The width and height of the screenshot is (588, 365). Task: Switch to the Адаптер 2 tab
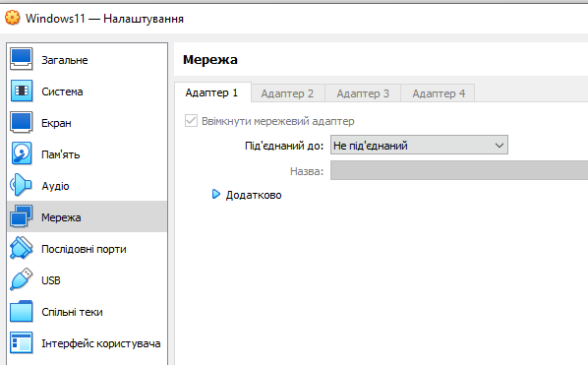point(287,93)
